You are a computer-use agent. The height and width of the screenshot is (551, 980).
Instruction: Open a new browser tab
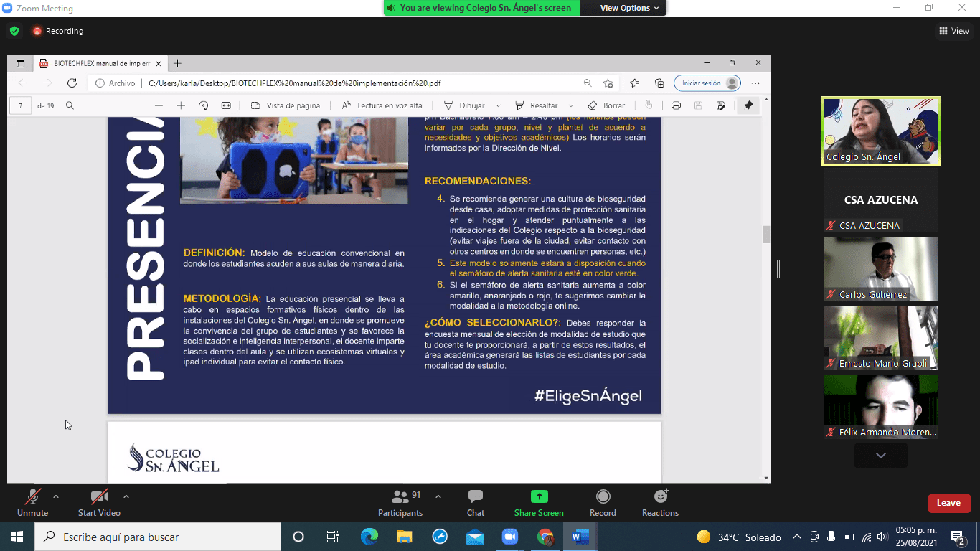[178, 63]
